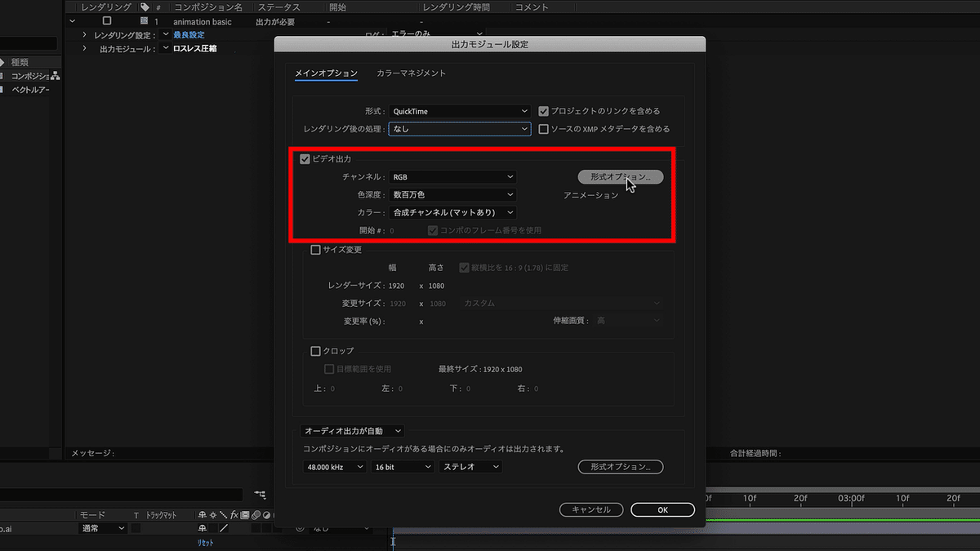This screenshot has height=551, width=980.
Task: Select the animation basic composition name
Action: click(x=203, y=21)
